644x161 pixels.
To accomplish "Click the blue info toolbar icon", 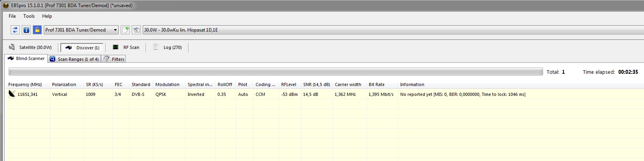I will coord(26,30).
